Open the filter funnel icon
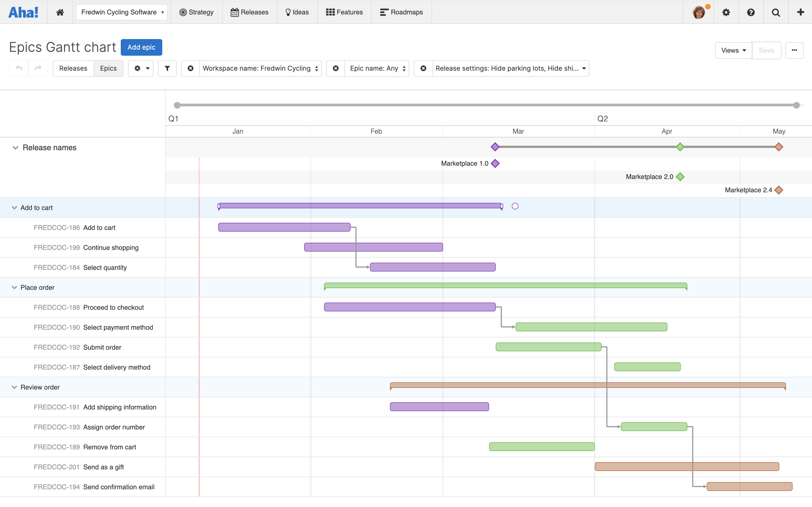This screenshot has width=812, height=507. coord(167,68)
